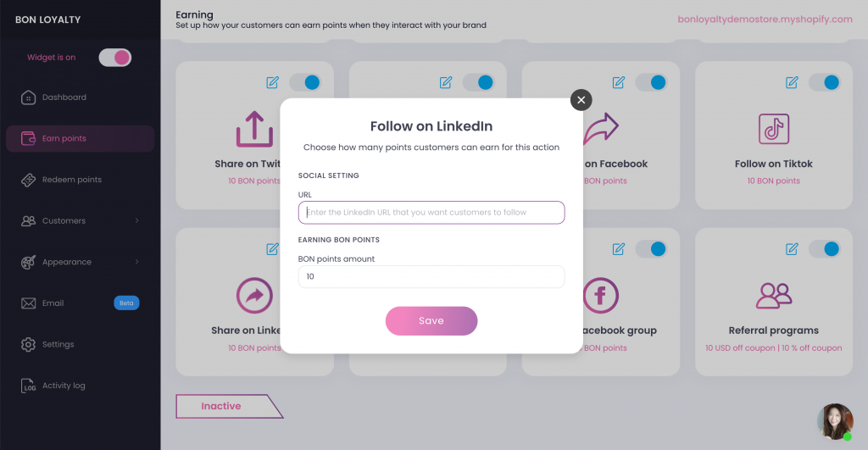Disable the Referral programs toggle
Screen dimensions: 868x450
point(824,249)
